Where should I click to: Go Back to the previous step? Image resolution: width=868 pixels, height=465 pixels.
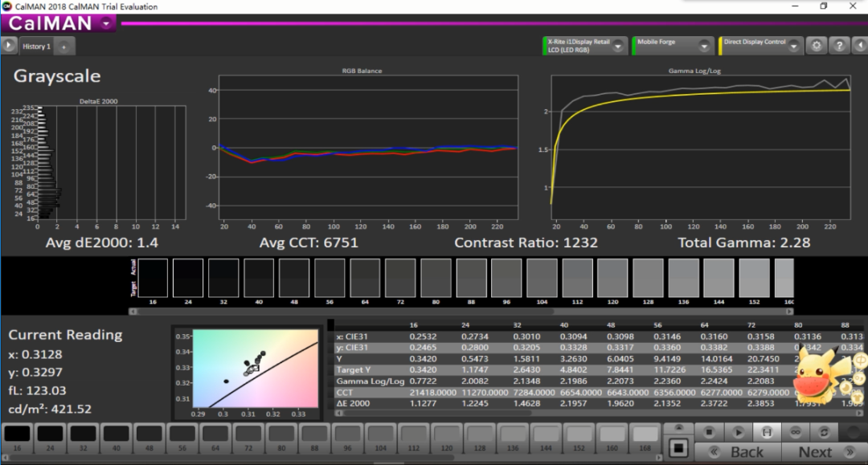[x=738, y=451]
